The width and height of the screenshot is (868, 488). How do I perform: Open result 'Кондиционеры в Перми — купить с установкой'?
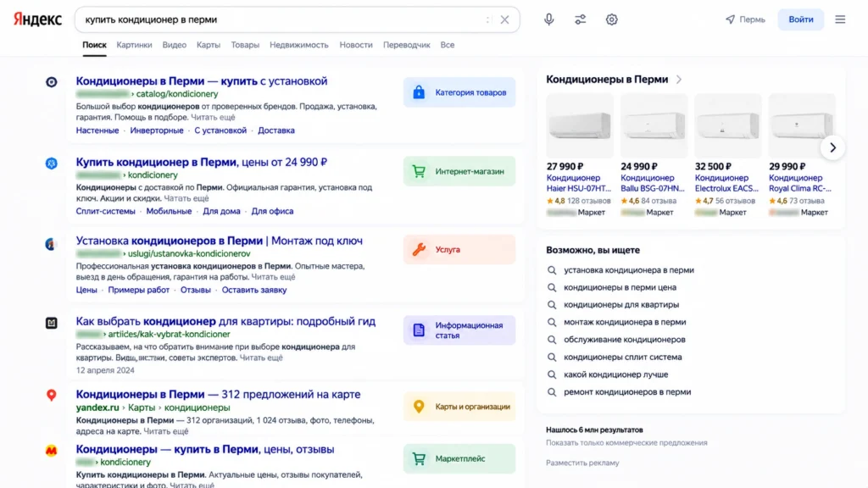pyautogui.click(x=202, y=80)
